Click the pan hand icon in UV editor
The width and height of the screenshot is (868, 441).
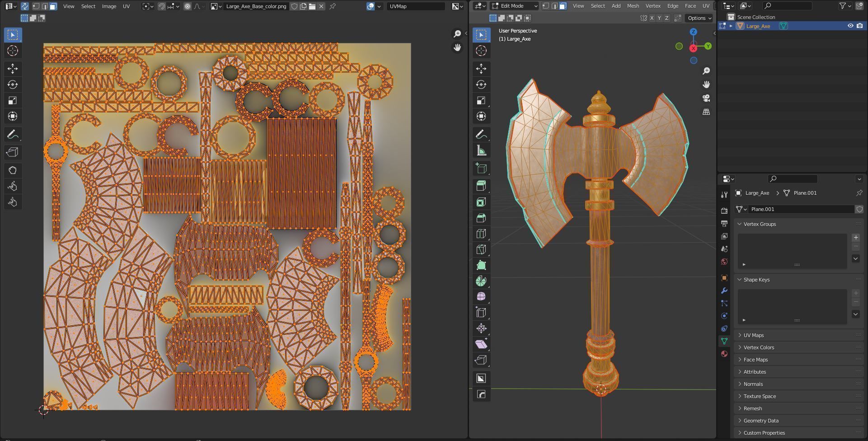(457, 47)
